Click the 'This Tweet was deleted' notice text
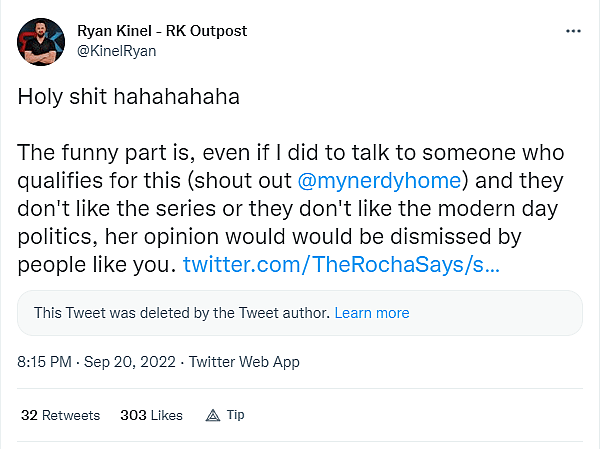605x449 pixels. 182,313
